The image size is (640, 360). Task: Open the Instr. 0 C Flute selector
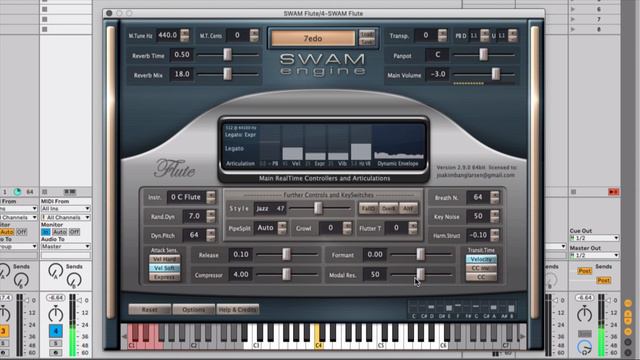click(x=191, y=198)
